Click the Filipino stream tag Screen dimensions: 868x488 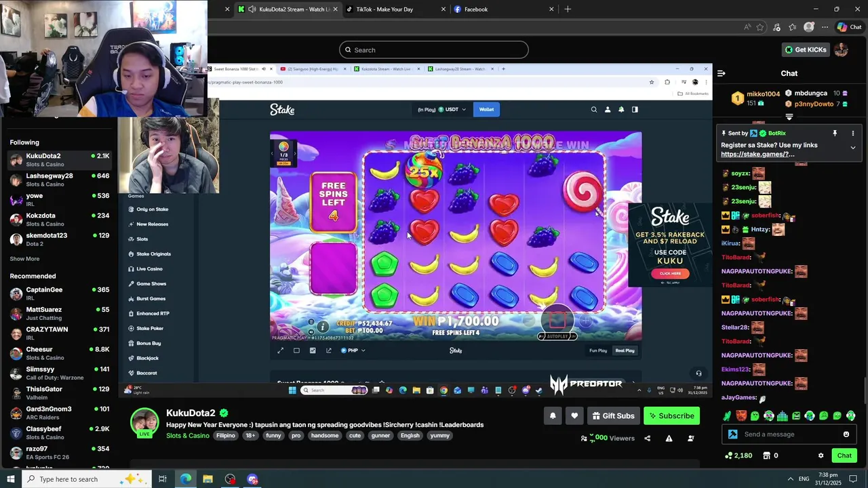coord(226,436)
